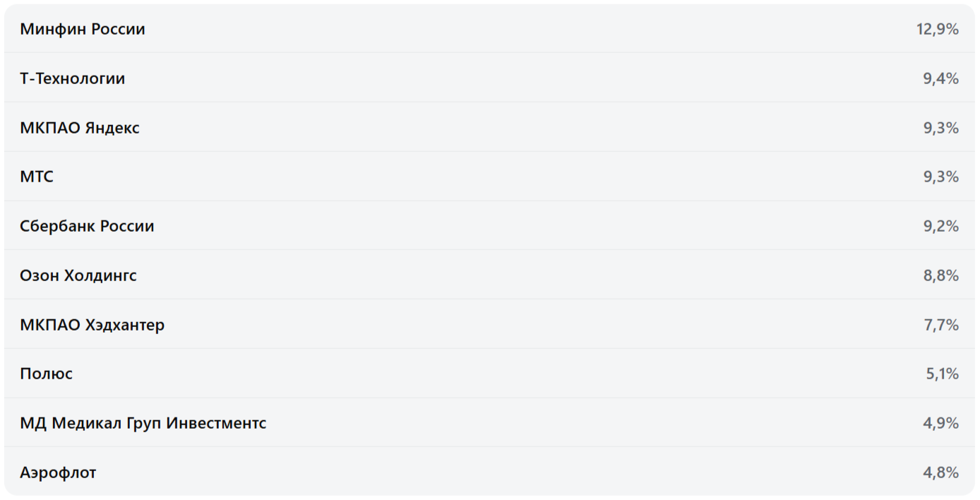This screenshot has height=500, width=980.
Task: Click the Полюс holding name
Action: pyautogui.click(x=47, y=374)
